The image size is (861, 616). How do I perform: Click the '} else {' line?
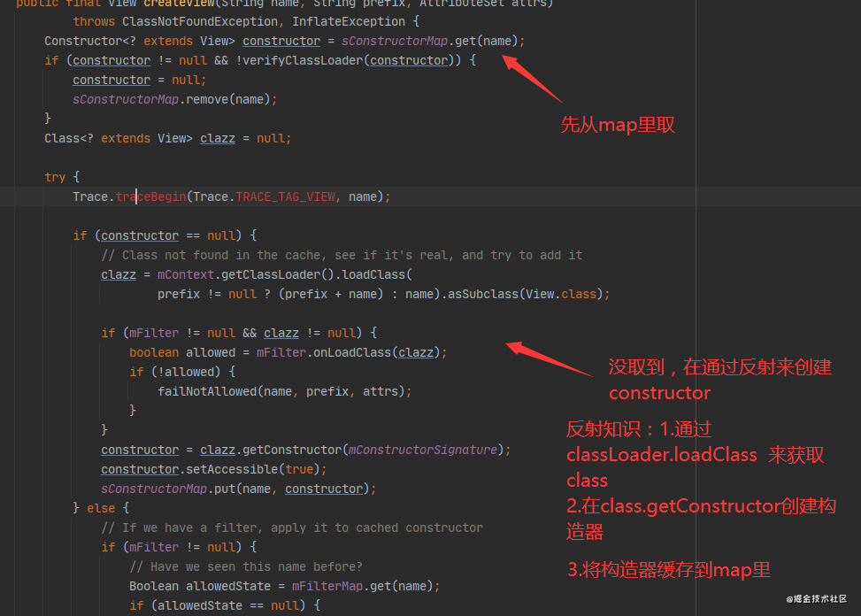click(x=101, y=508)
